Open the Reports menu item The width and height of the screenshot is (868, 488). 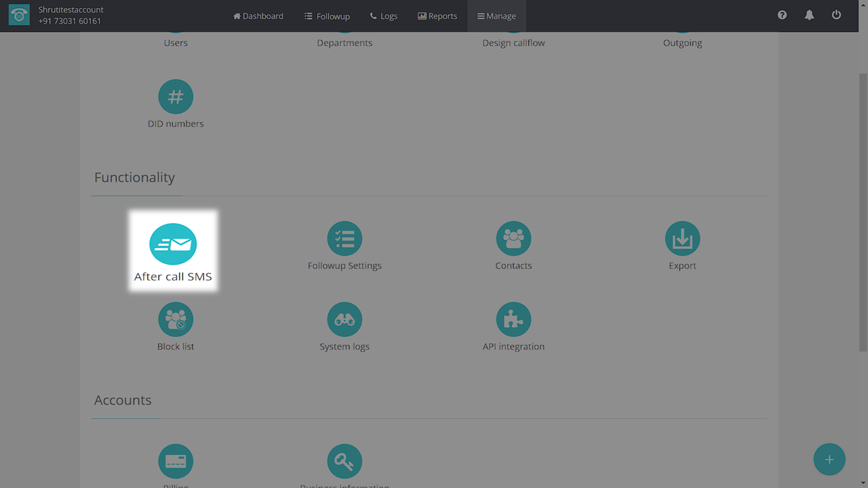pyautogui.click(x=437, y=16)
